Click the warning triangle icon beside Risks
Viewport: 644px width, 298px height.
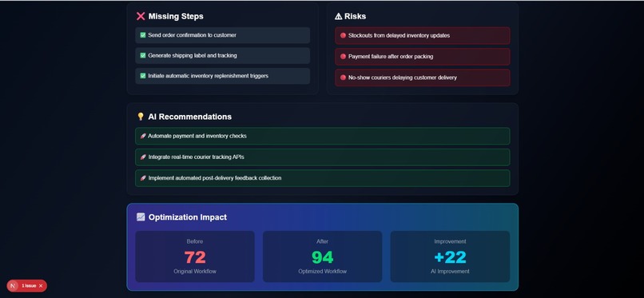pos(338,16)
